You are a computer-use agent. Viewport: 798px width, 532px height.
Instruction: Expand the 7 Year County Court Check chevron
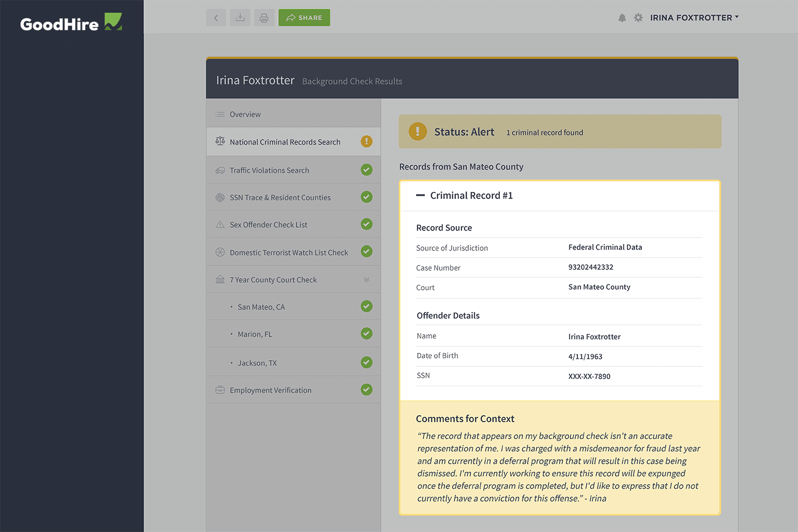(366, 279)
